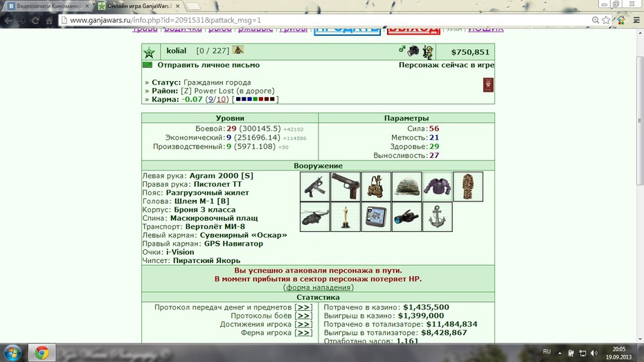Image resolution: width=644 pixels, height=362 pixels.
Task: Click the RU language indicator
Action: pyautogui.click(x=546, y=352)
